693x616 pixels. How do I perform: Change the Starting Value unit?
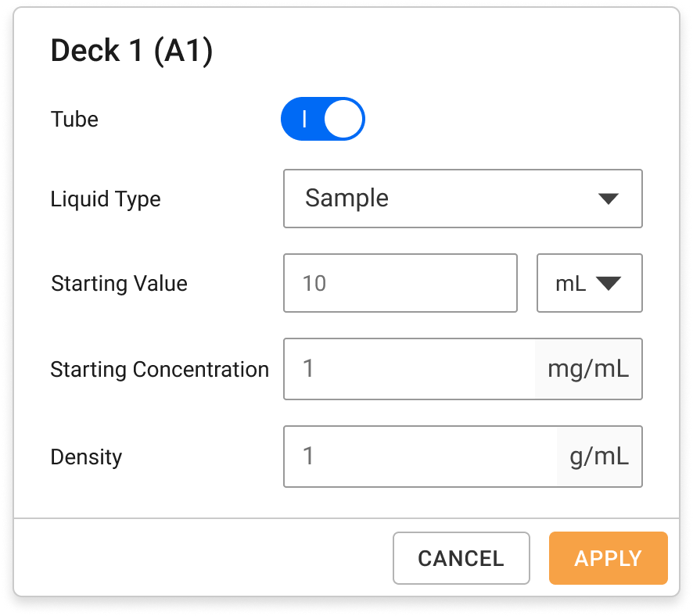590,283
